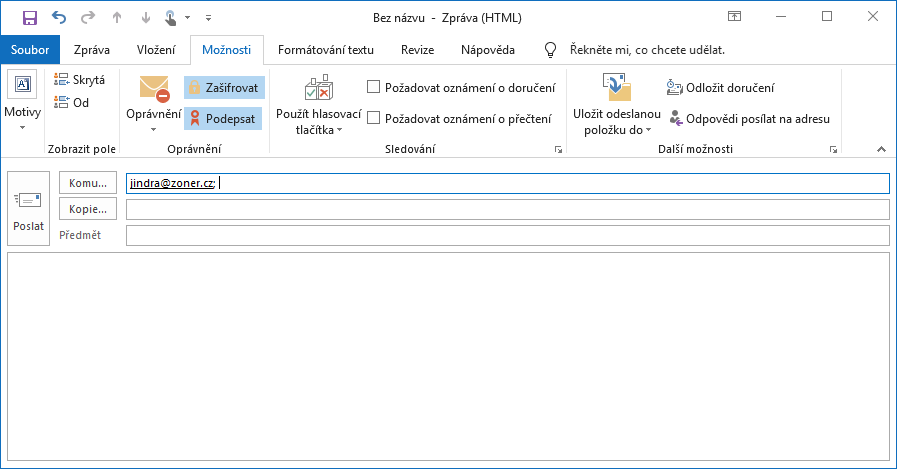Image resolution: width=897 pixels, height=469 pixels.
Task: Expand the Sledování group dialog launcher
Action: tap(557, 149)
